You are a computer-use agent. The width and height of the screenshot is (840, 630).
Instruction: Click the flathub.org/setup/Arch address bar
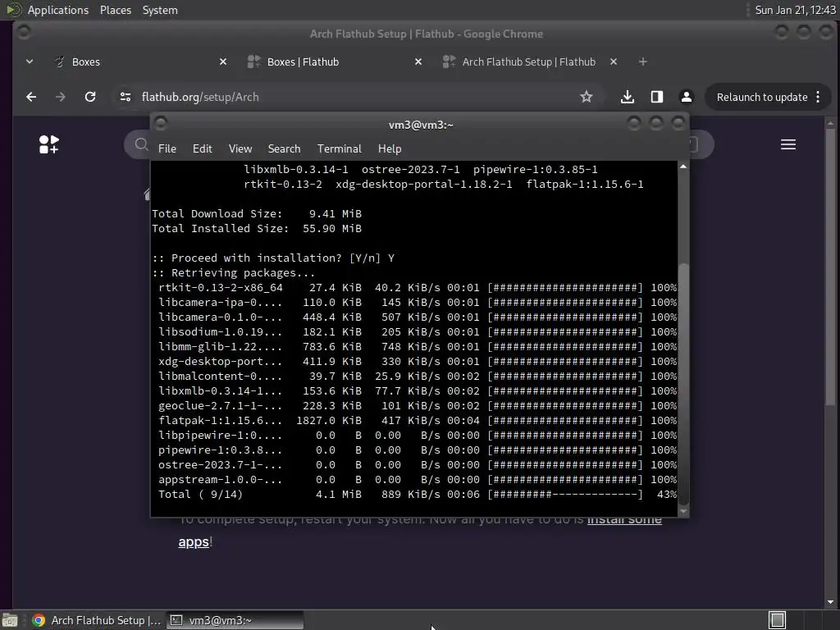click(x=354, y=97)
